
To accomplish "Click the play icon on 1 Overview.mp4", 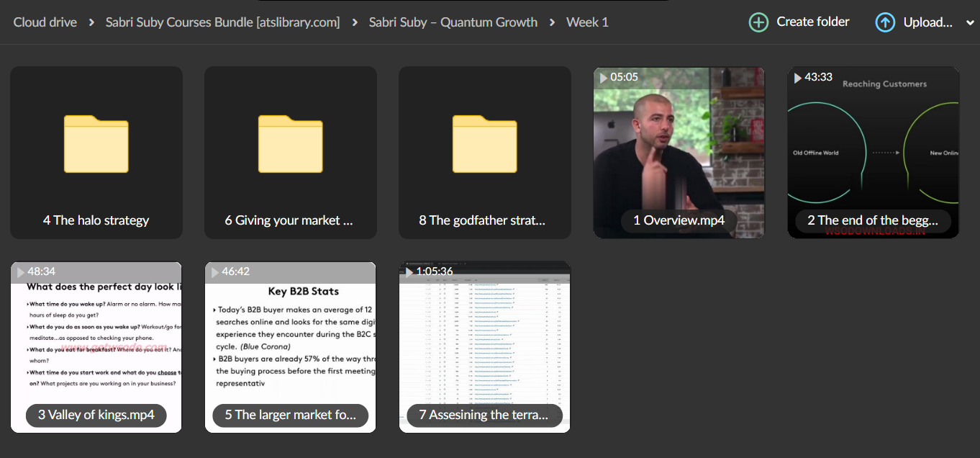I will [603, 77].
